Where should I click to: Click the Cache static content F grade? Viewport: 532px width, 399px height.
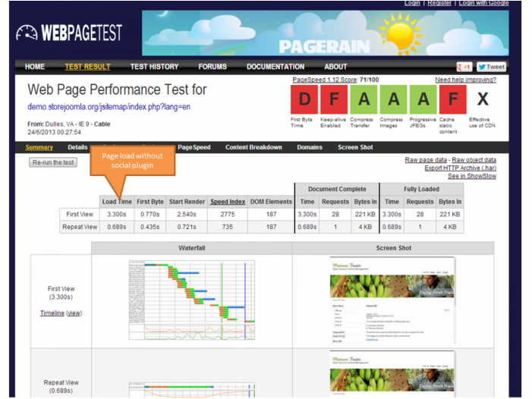[453, 99]
